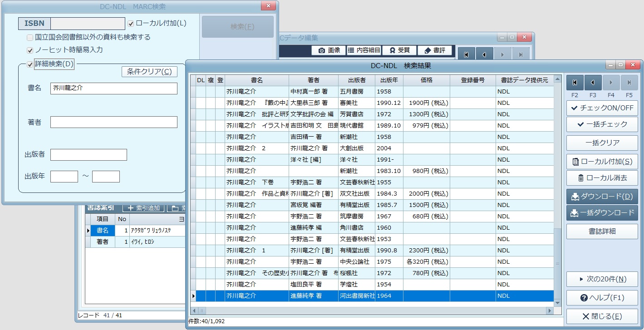Open 画像 in the MARCデータ編集 window
Screen dimensions: 644x330
pyautogui.click(x=329, y=50)
